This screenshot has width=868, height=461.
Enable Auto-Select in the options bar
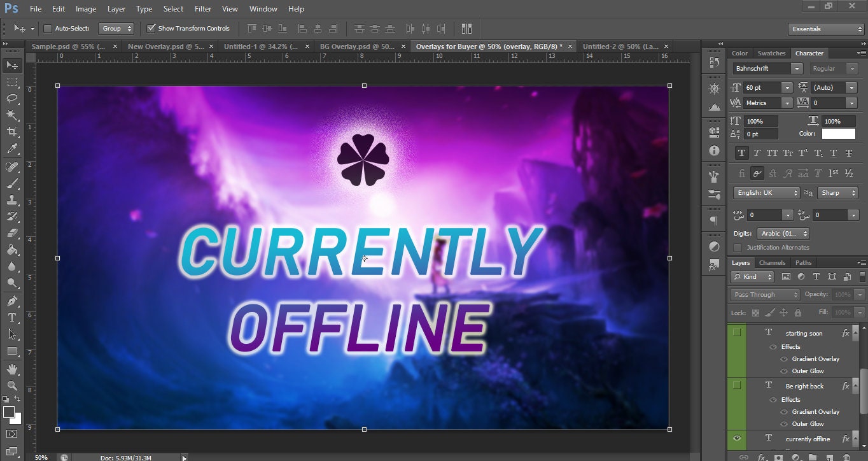pos(48,28)
